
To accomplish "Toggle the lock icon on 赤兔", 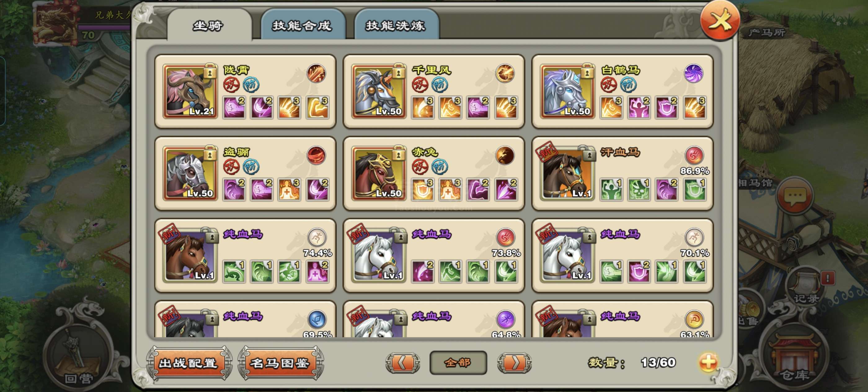I will pos(398,154).
